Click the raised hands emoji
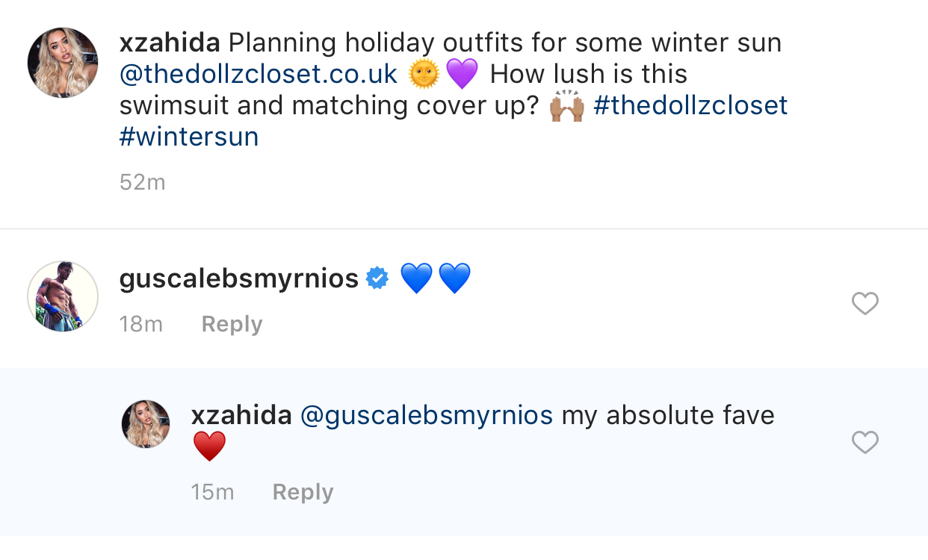 click(x=567, y=105)
